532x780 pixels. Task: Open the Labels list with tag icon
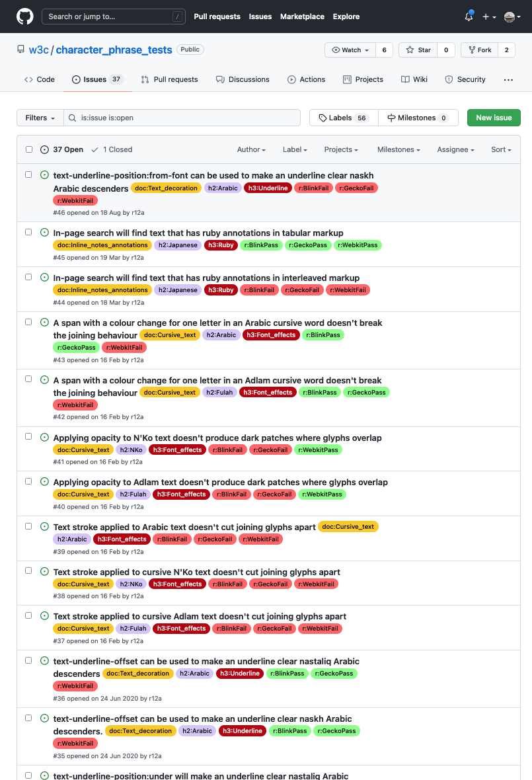click(344, 118)
